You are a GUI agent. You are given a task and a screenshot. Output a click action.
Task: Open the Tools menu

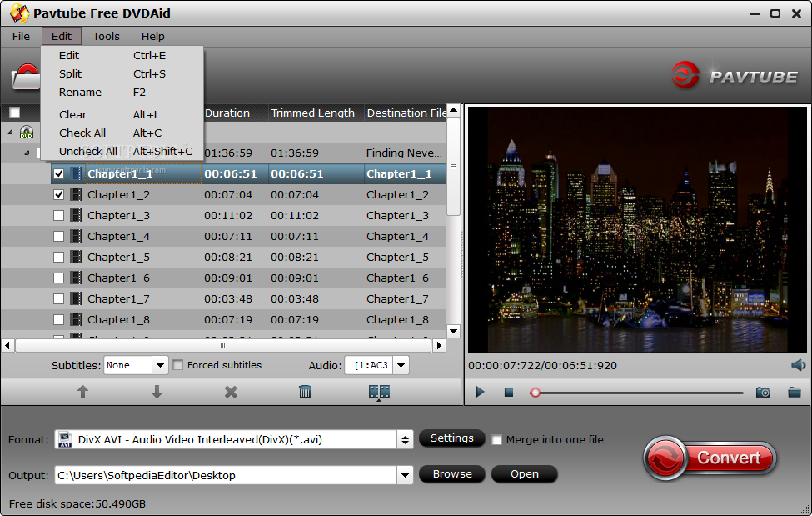pos(106,37)
